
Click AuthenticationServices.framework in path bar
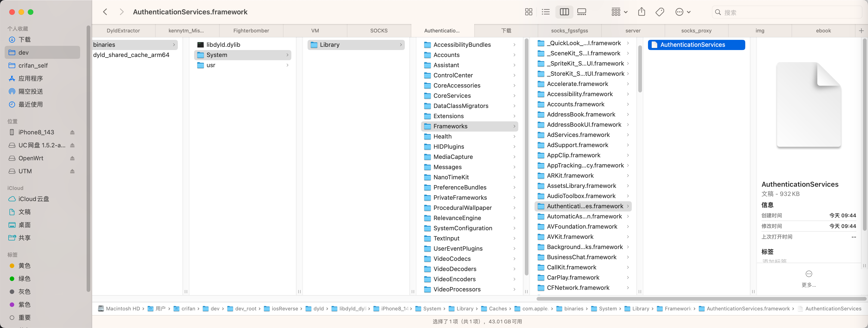point(744,309)
